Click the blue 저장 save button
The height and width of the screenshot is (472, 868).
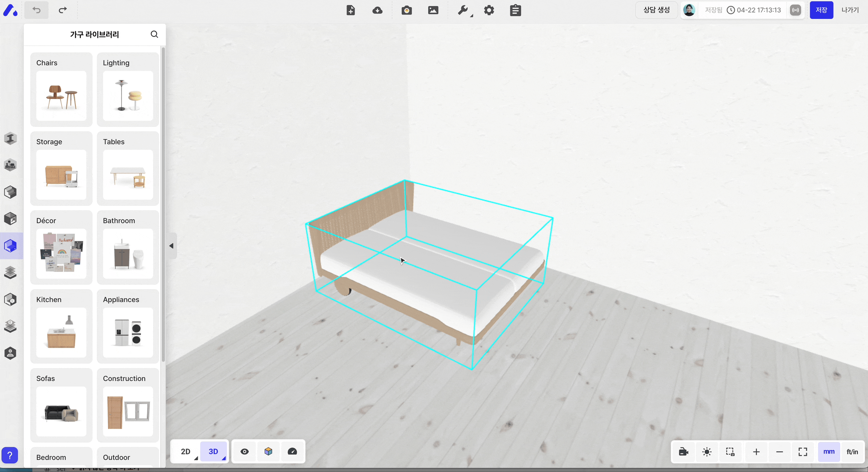point(821,10)
